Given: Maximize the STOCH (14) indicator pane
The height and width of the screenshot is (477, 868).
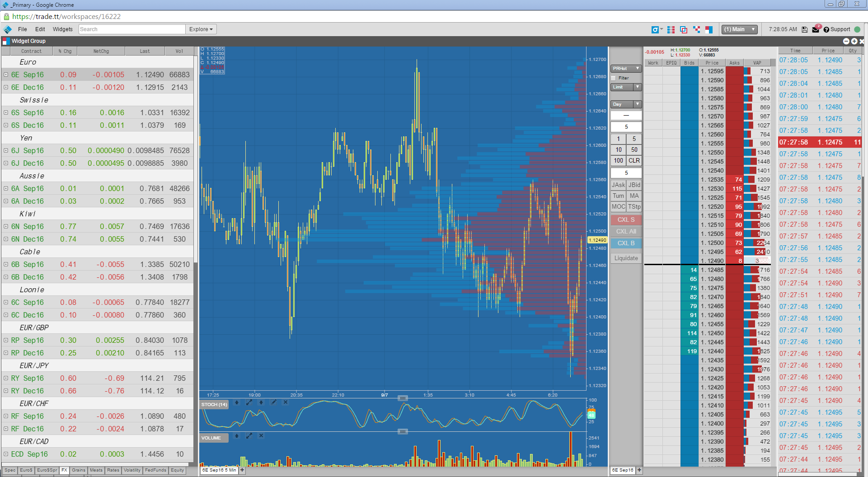Looking at the screenshot, I should pos(249,402).
